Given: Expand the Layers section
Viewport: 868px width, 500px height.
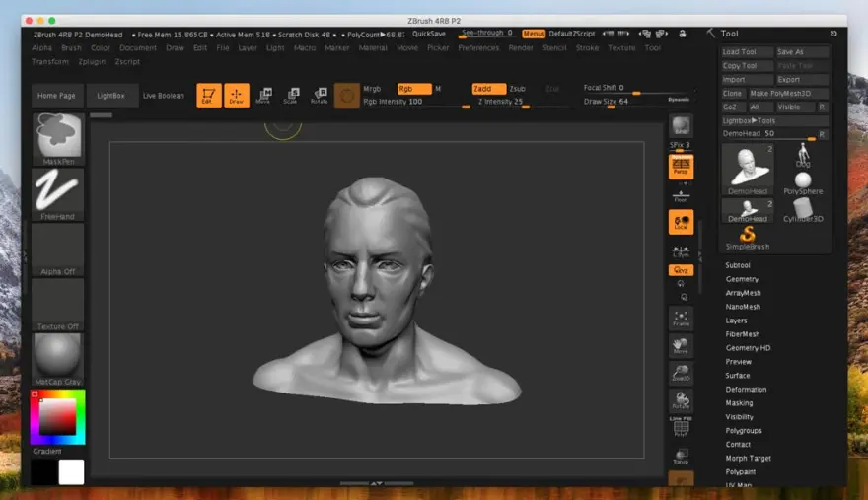Looking at the screenshot, I should pos(736,321).
